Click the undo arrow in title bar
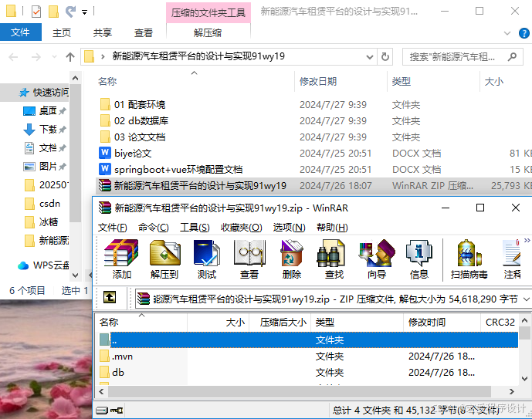Screen dimensions: 532x419 click(70, 12)
